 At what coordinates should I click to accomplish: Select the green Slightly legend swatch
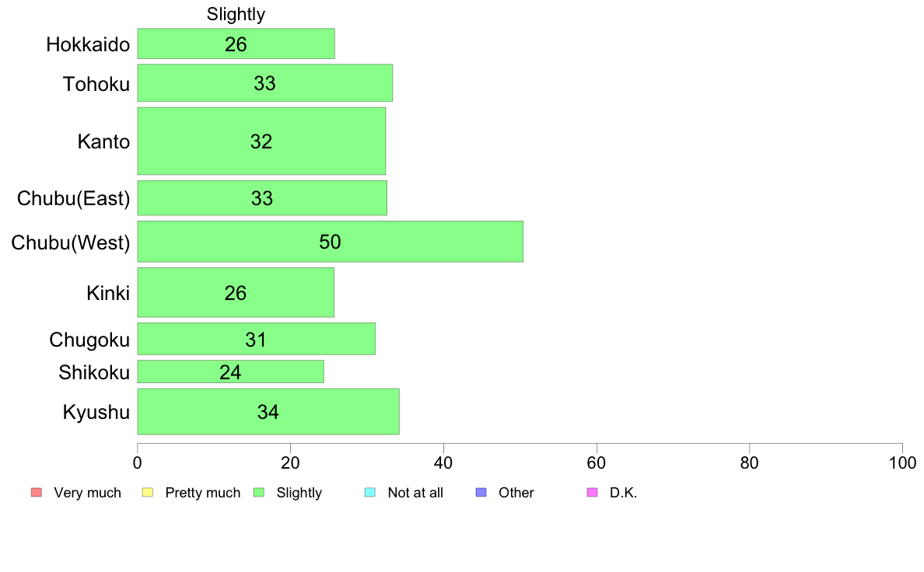pos(259,493)
